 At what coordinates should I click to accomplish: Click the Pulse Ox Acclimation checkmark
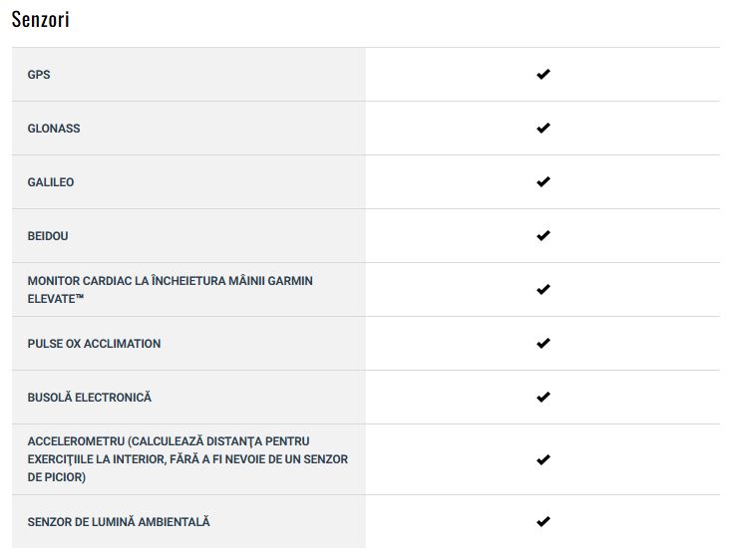click(544, 344)
